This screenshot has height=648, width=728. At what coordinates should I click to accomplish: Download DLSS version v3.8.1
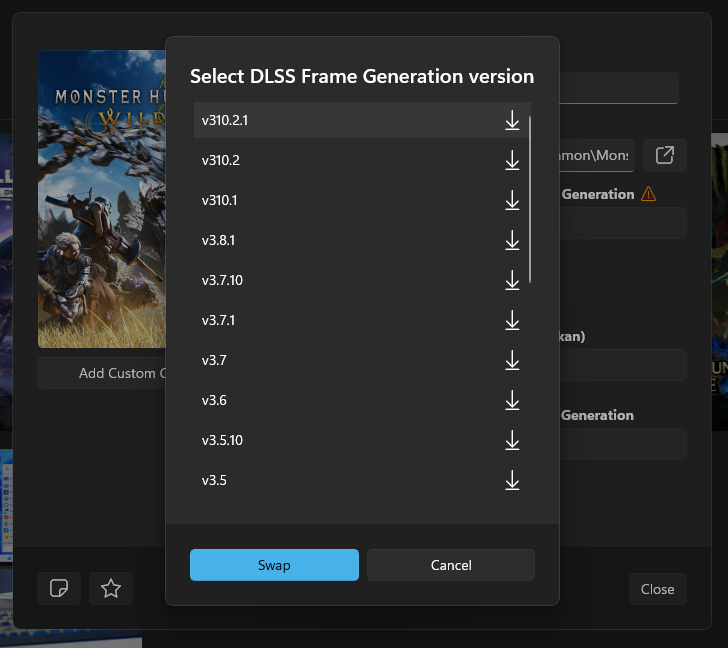(x=512, y=241)
